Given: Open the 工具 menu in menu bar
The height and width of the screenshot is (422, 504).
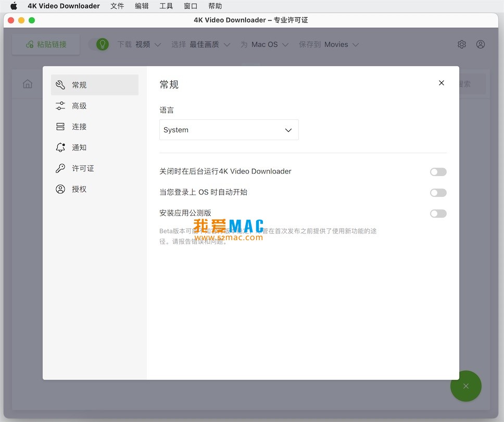Looking at the screenshot, I should (166, 6).
